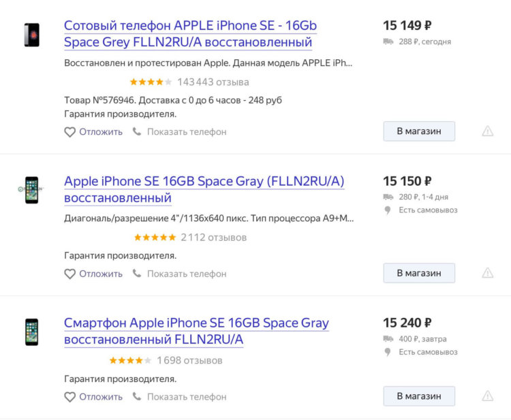Click 'В магазин' button for 15 149 ₽ offer
This screenshot has height=420, width=511.
click(x=419, y=131)
